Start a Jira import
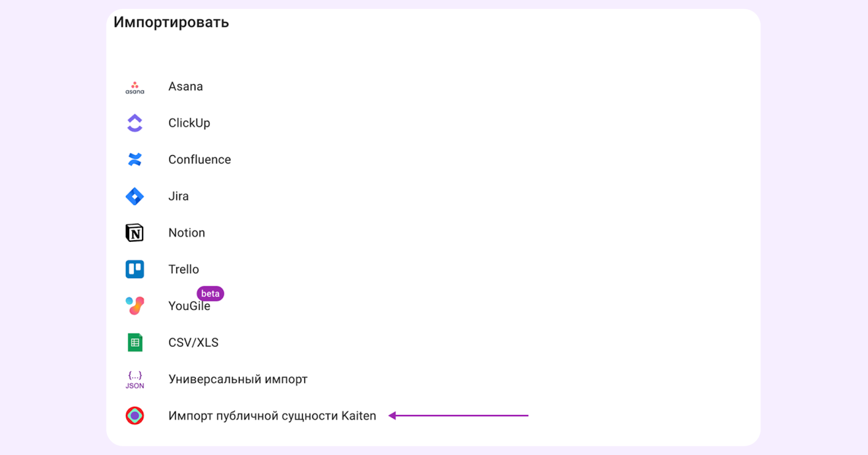The image size is (868, 455). (x=178, y=196)
